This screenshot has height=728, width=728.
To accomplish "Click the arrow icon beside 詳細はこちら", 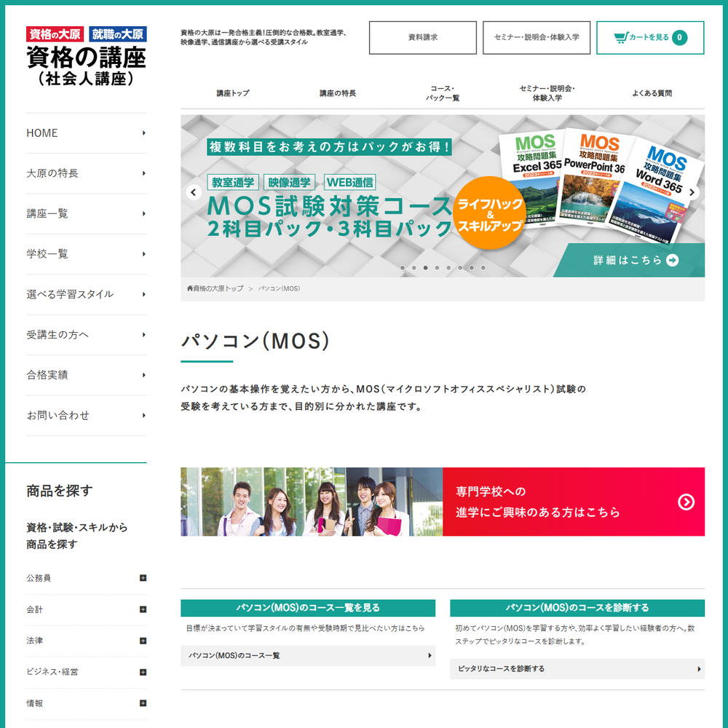I will 672,261.
